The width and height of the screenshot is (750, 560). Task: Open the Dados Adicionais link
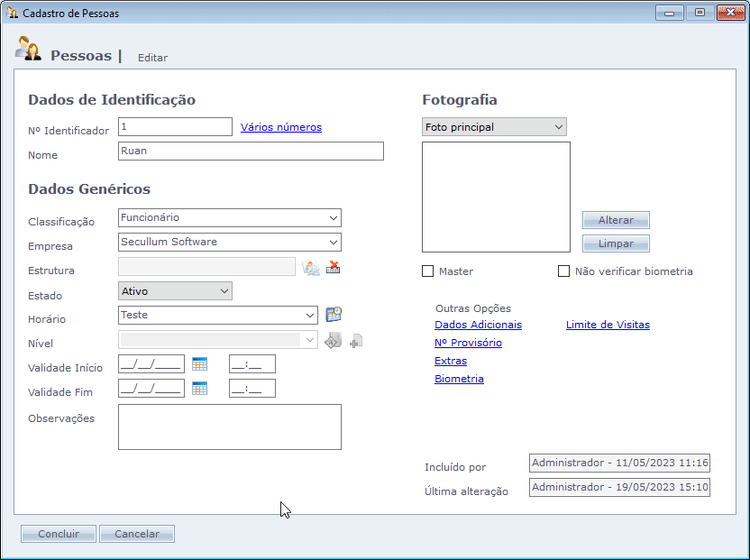pos(478,325)
